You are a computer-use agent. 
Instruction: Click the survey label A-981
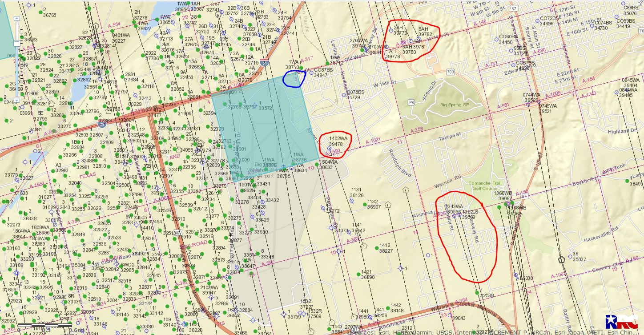point(503,106)
